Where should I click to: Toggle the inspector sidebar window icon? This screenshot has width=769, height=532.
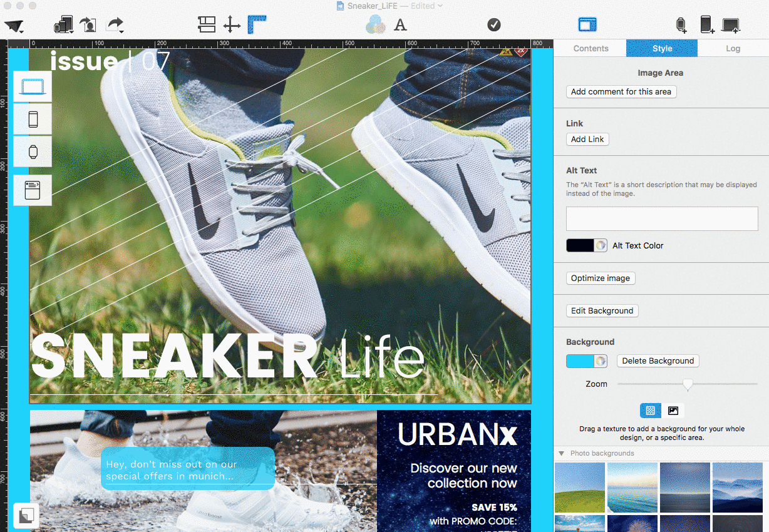tap(587, 25)
